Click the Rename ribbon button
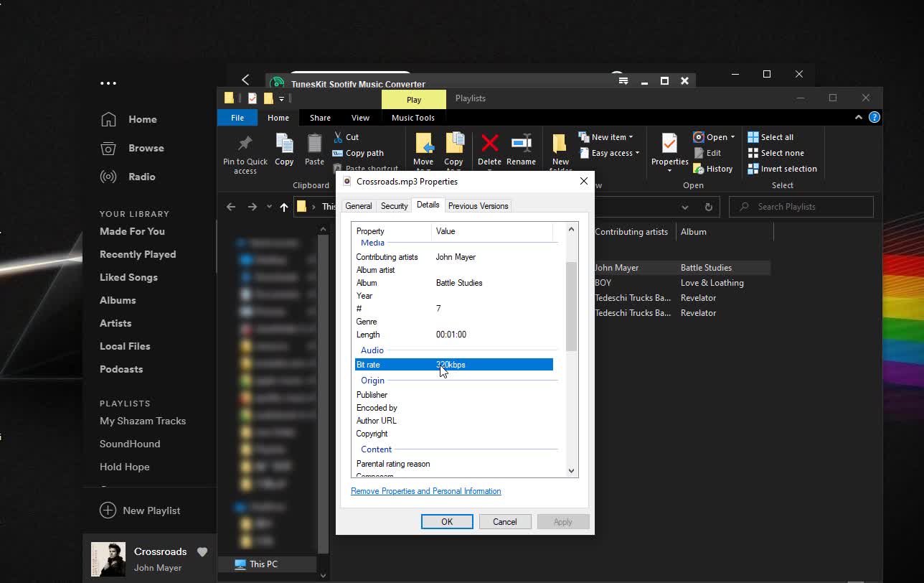This screenshot has width=924, height=583. coord(521,149)
